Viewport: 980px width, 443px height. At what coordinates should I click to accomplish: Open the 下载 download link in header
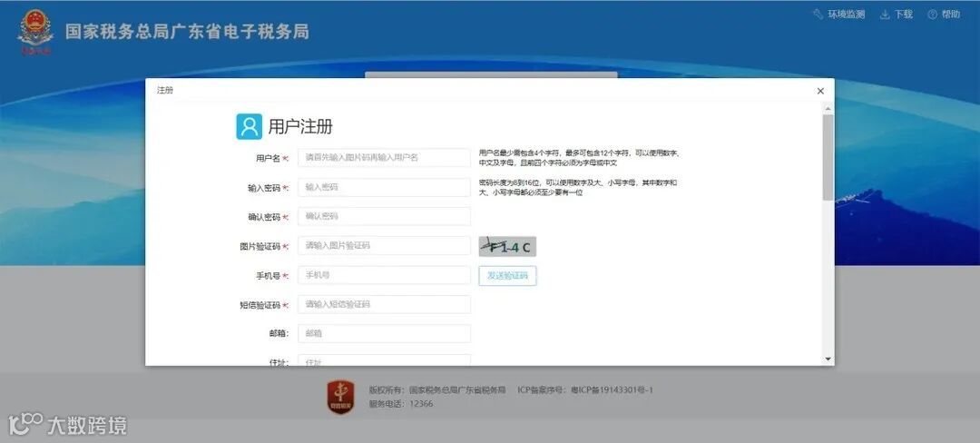897,15
